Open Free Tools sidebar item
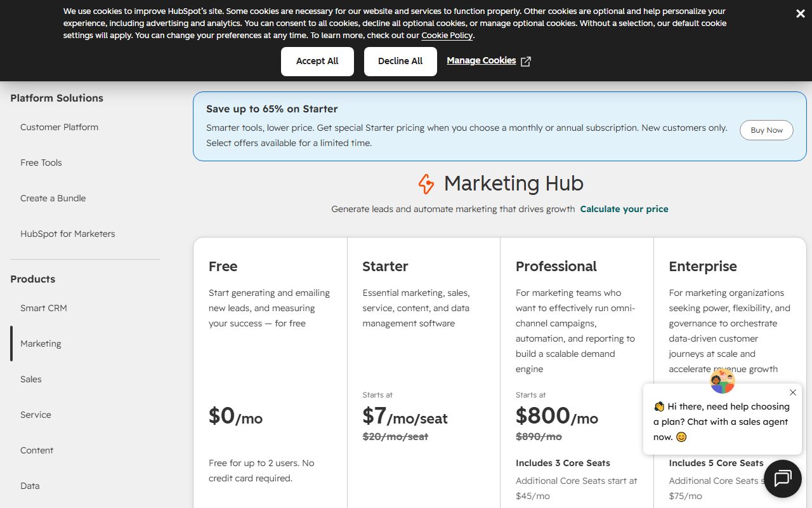The height and width of the screenshot is (508, 812). click(41, 163)
